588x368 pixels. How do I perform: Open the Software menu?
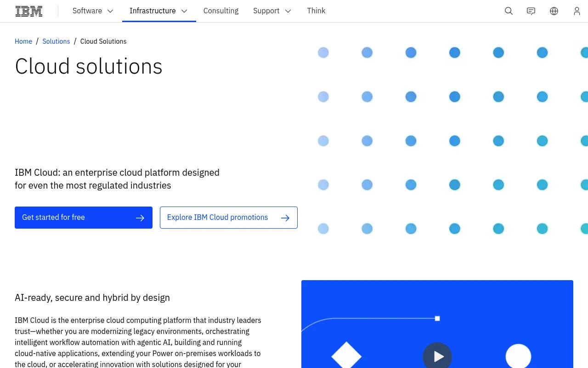point(93,11)
